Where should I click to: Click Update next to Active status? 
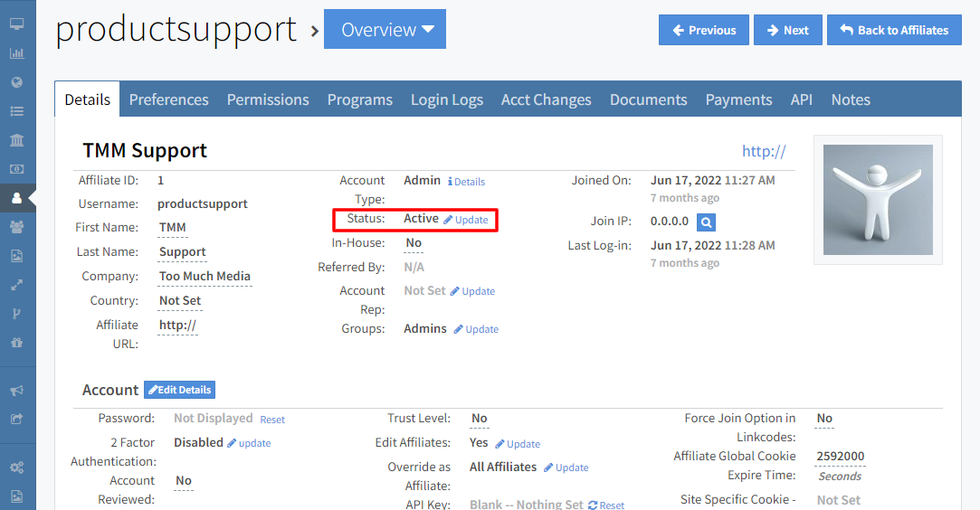point(466,220)
